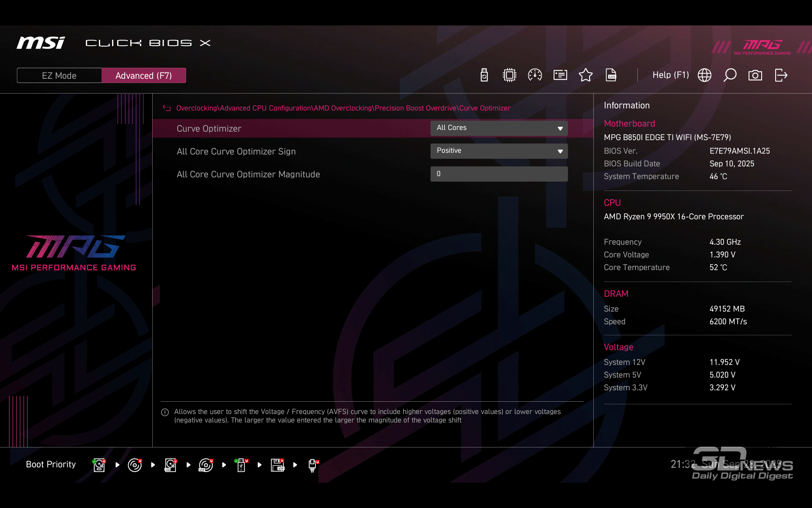Select the hard disk boot priority icon
Image resolution: width=812 pixels, height=508 pixels.
(99, 465)
